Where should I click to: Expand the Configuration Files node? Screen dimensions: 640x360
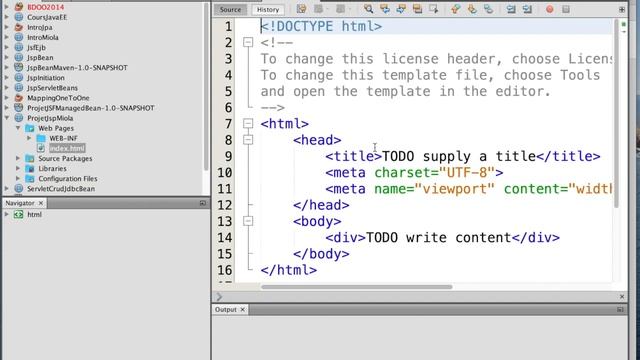(x=18, y=178)
